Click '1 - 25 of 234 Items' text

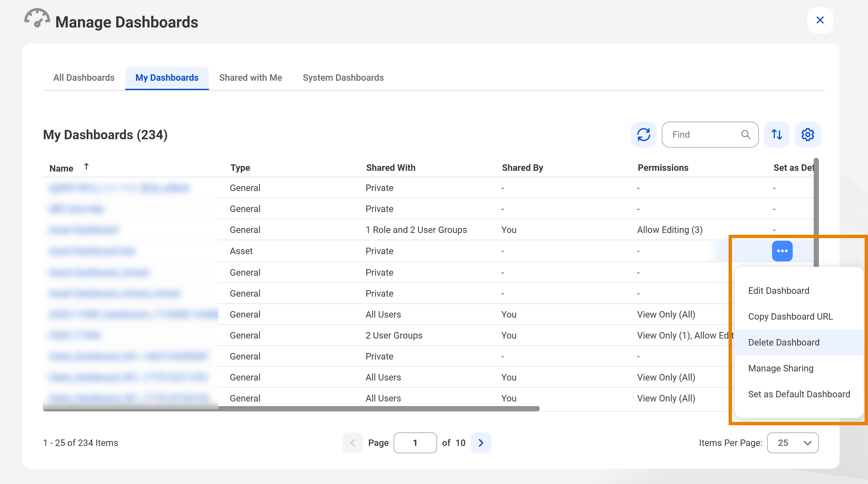(x=80, y=443)
